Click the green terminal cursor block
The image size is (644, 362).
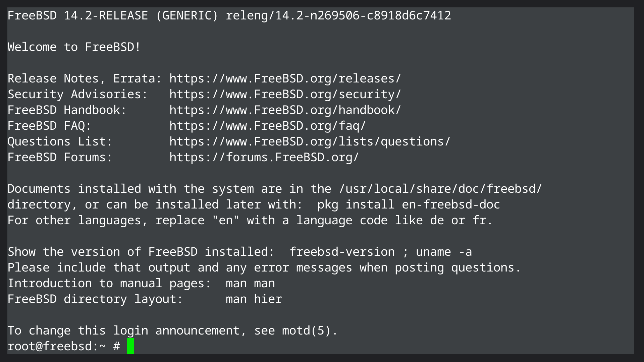[x=130, y=346]
